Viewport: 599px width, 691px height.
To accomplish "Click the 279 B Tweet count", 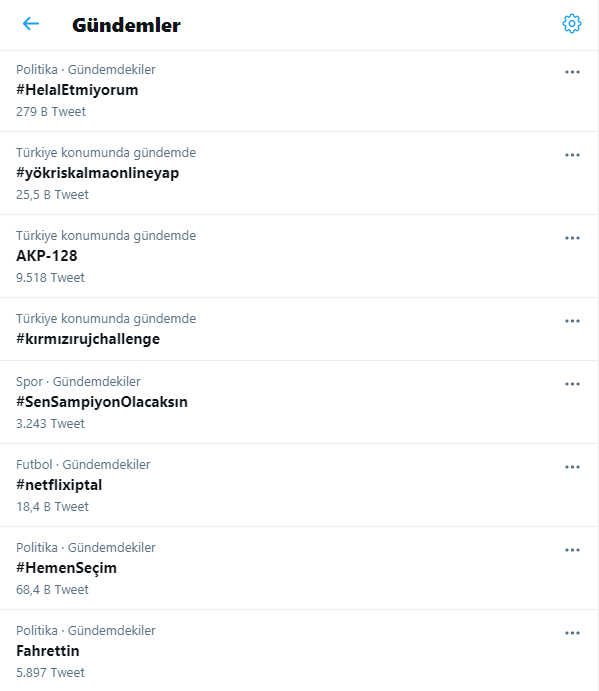I will (51, 111).
